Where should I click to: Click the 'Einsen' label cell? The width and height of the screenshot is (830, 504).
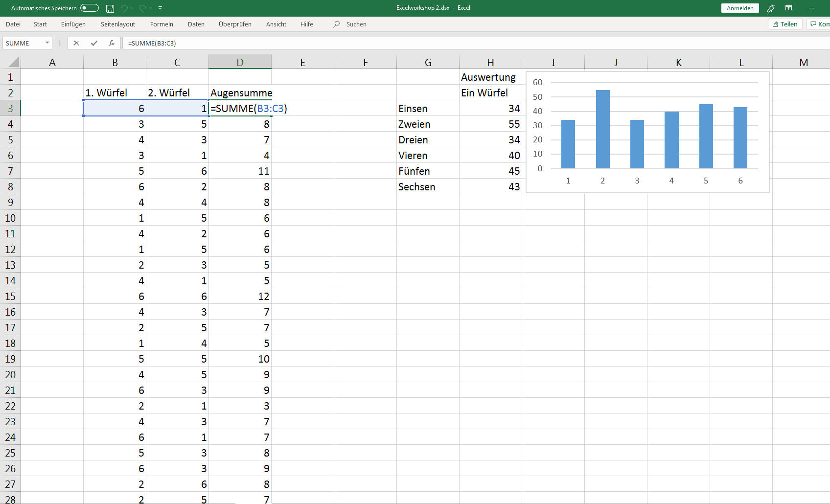(x=428, y=108)
